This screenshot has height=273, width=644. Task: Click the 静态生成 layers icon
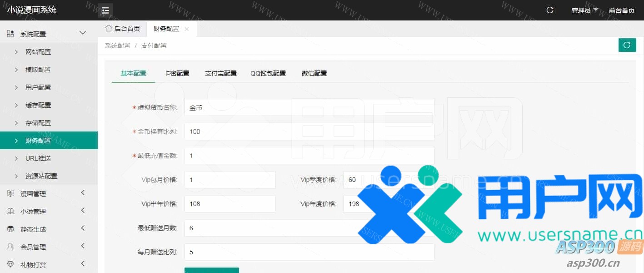tap(10, 229)
